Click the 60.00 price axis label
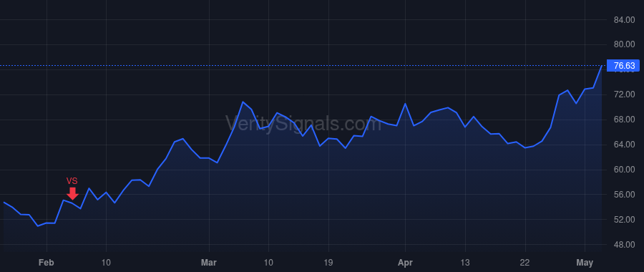 (624, 170)
